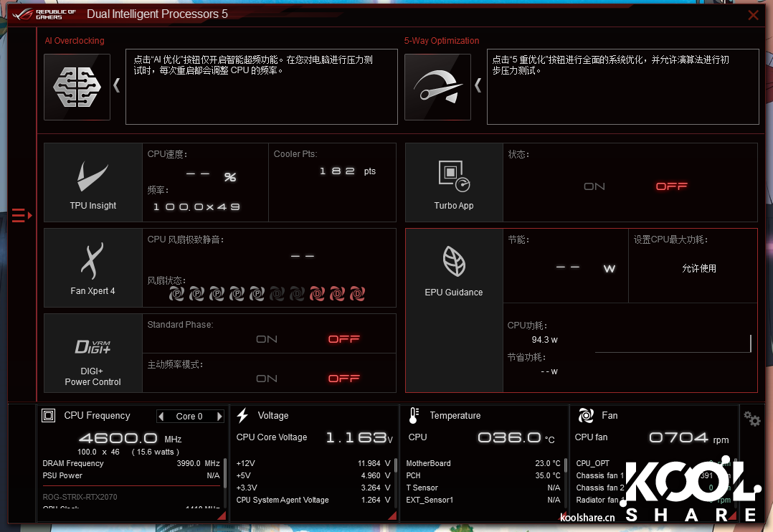The height and width of the screenshot is (532, 773).
Task: Open monitor settings gear icon
Action: (751, 419)
